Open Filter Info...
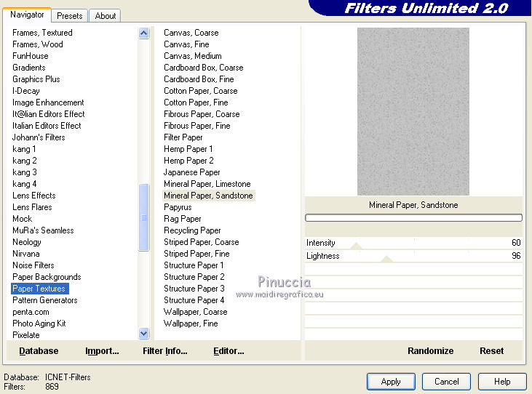The height and width of the screenshot is (394, 532). coord(165,351)
